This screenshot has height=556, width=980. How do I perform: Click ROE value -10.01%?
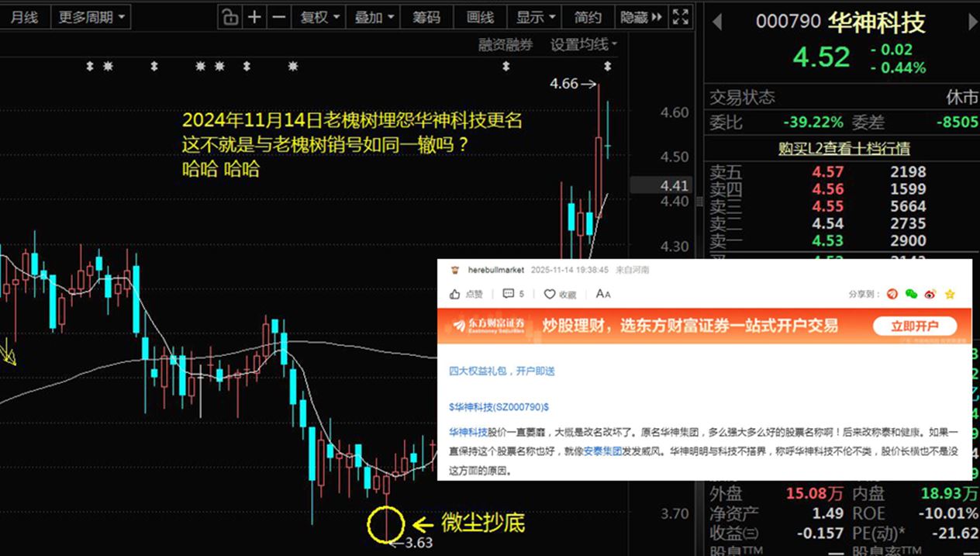pos(948,513)
